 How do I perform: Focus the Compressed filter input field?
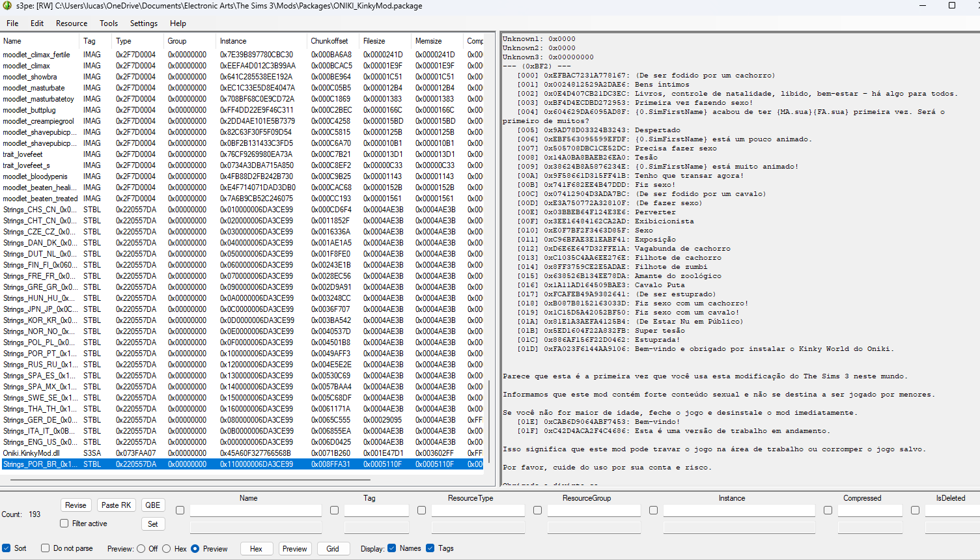pos(870,511)
